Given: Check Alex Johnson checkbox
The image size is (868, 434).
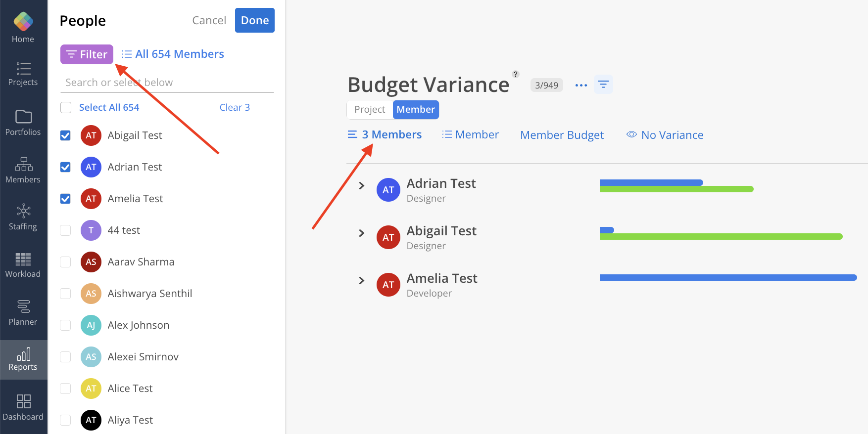Looking at the screenshot, I should [x=65, y=325].
